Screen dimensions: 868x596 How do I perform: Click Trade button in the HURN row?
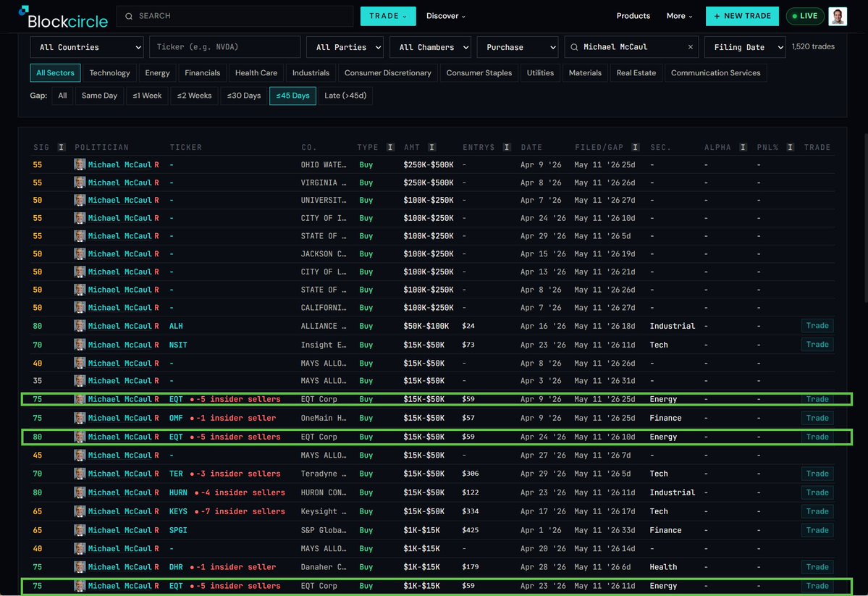[x=817, y=492]
